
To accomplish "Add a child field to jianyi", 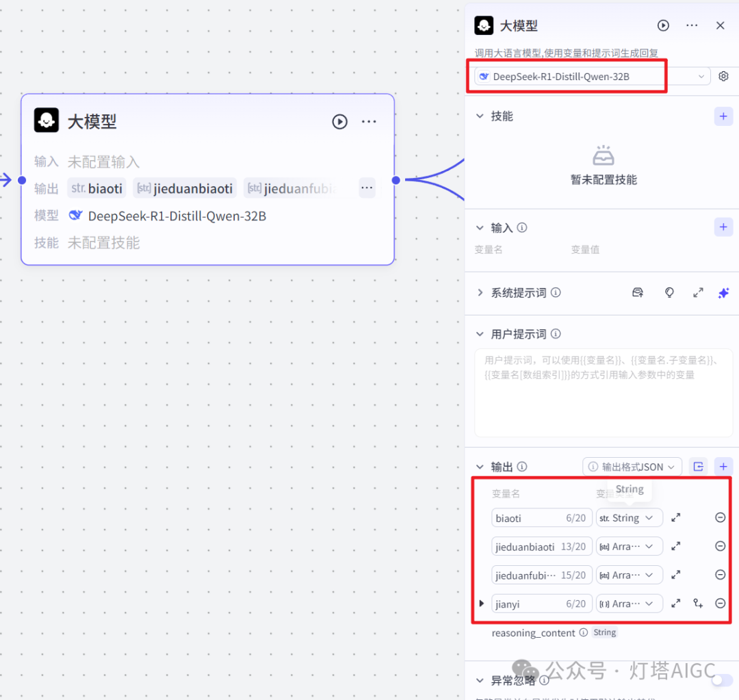I will (x=698, y=604).
